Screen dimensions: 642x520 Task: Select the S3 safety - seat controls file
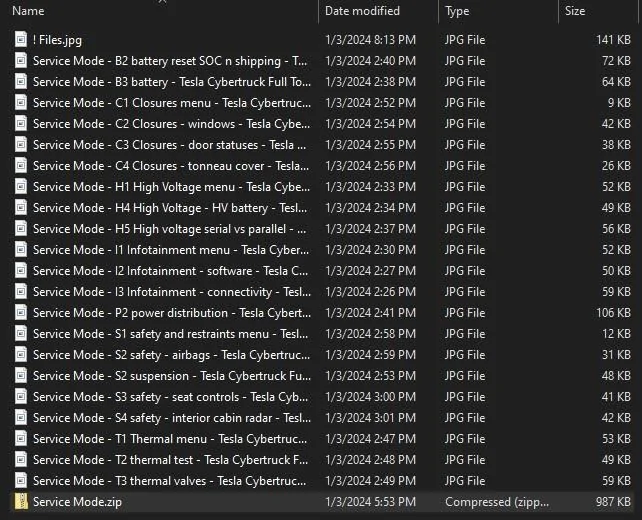pos(170,397)
